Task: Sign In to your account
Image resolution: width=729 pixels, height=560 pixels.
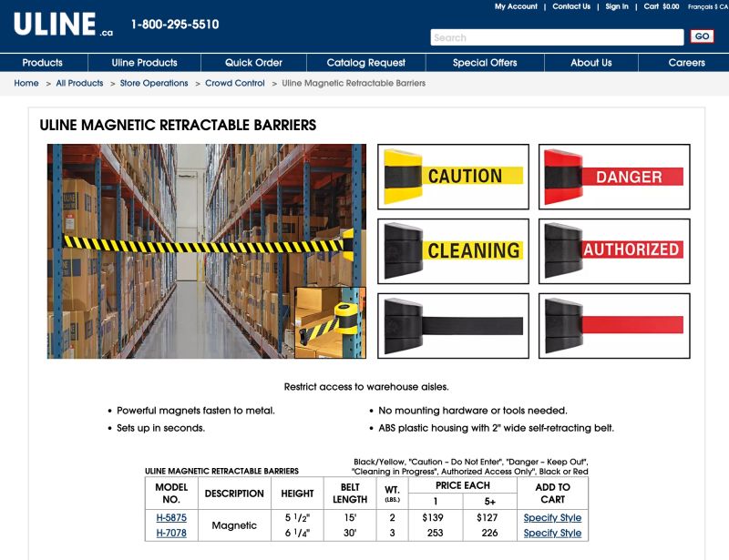Action: point(616,6)
